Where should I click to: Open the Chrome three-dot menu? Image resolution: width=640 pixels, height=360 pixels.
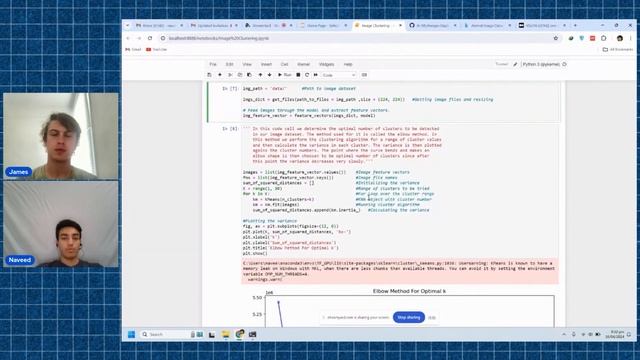pos(631,38)
